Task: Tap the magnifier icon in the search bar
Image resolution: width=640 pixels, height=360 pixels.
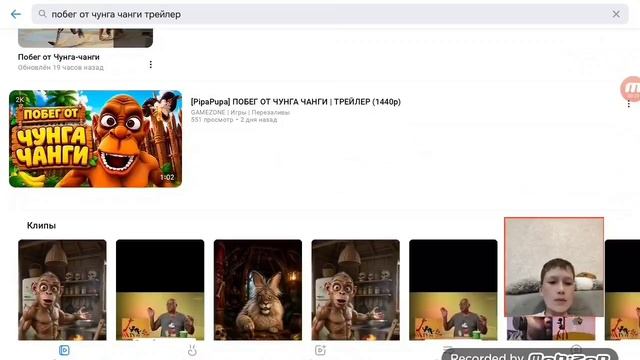Action: point(42,14)
